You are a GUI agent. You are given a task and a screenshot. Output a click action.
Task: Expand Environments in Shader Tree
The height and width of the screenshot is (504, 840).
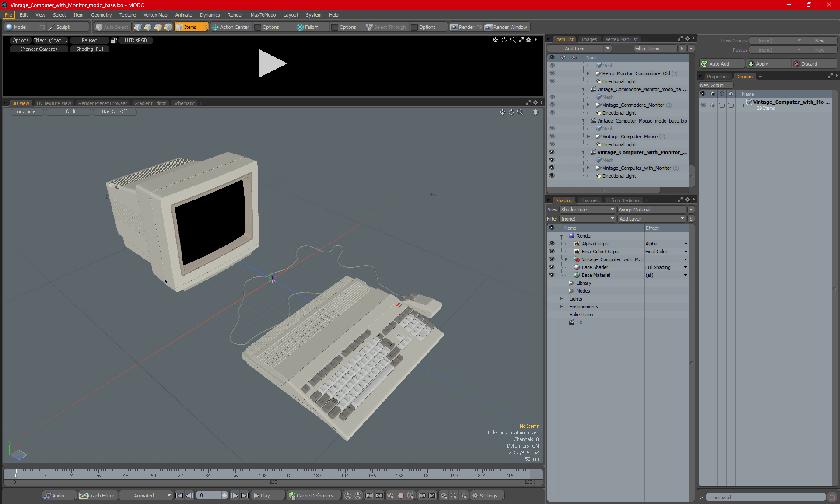[x=562, y=307]
